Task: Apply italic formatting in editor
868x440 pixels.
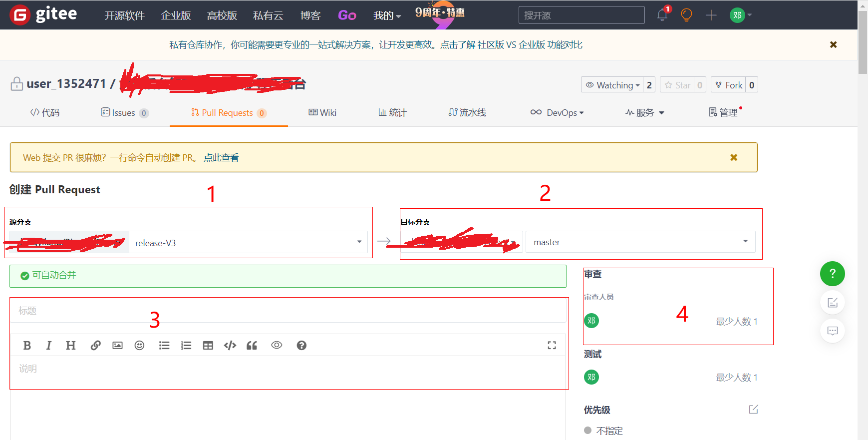Action: click(48, 345)
